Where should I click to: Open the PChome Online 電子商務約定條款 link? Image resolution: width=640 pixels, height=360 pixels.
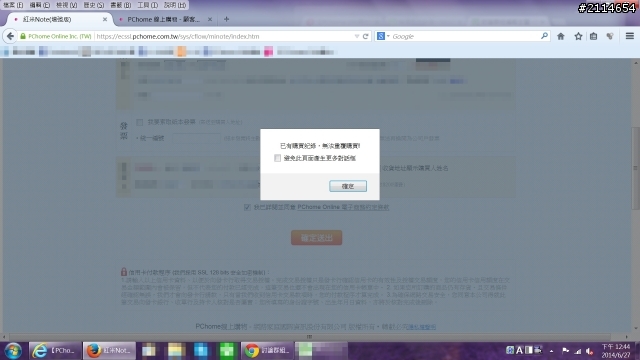343,207
